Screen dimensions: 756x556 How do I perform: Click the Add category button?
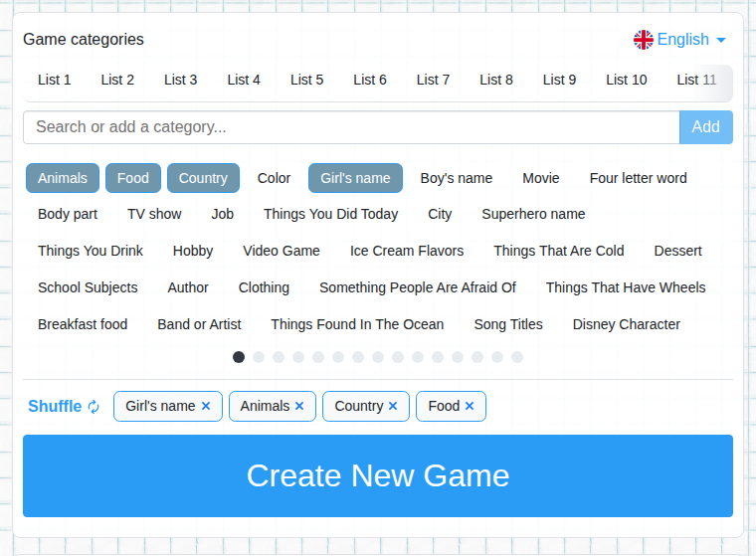click(x=706, y=127)
